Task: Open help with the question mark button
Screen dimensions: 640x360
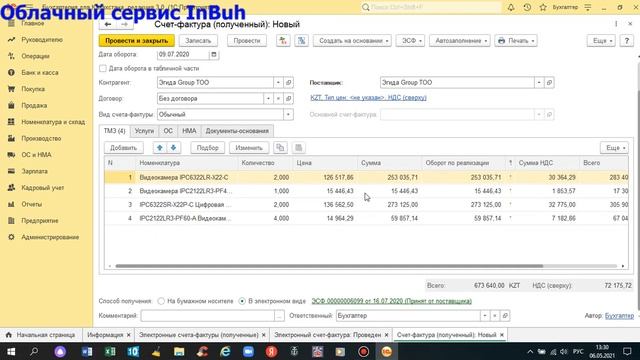Action: coord(627,41)
